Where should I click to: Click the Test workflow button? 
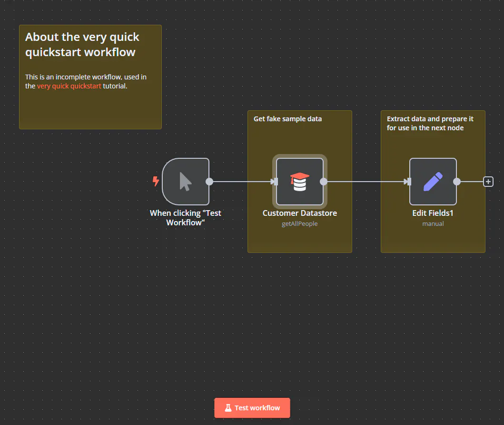[252, 408]
